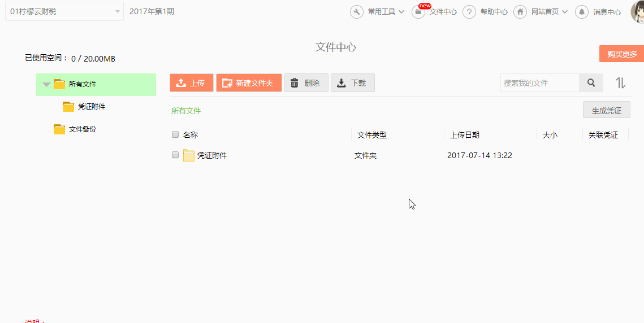
Task: Select 凭证附件 label in the tree
Action: click(92, 107)
